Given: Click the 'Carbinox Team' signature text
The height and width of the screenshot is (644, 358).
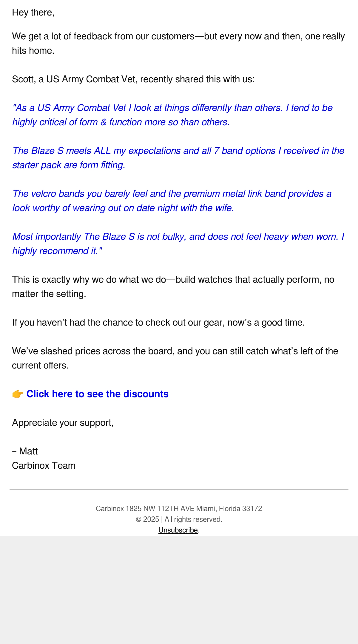Looking at the screenshot, I should coord(44,465).
